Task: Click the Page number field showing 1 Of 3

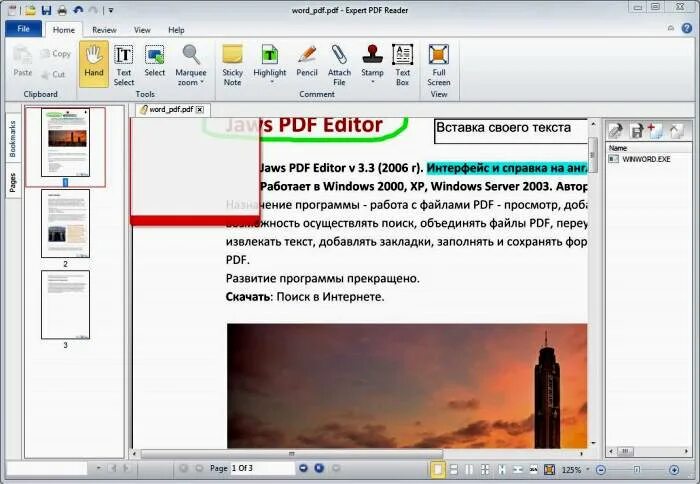Action: coord(262,468)
